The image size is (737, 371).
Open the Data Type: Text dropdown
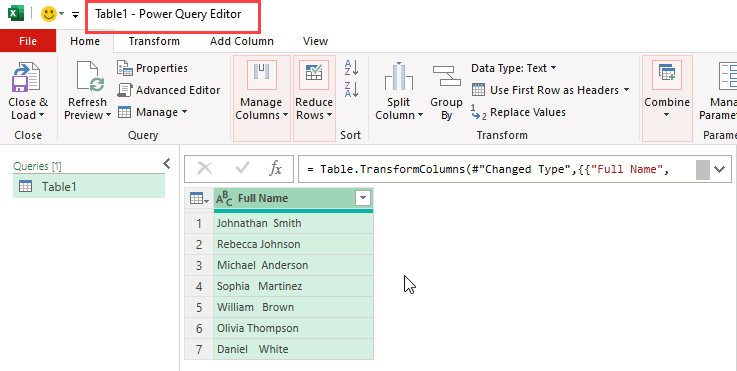tap(514, 68)
